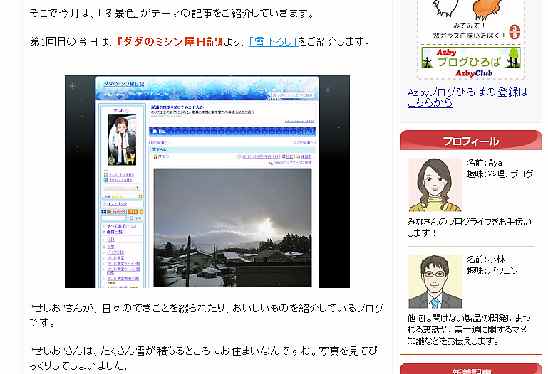The image size is (548, 374).
Task: Select the glasses-wearing man's avatar
Action: point(435,282)
